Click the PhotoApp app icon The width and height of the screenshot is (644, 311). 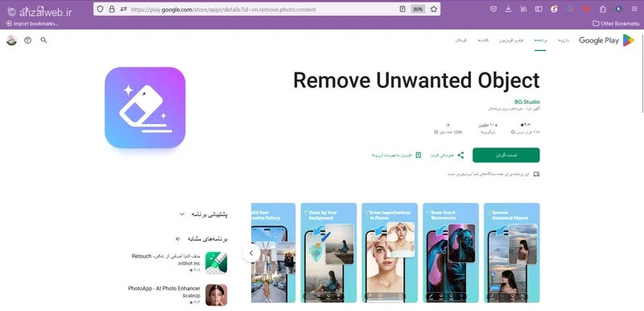click(216, 295)
